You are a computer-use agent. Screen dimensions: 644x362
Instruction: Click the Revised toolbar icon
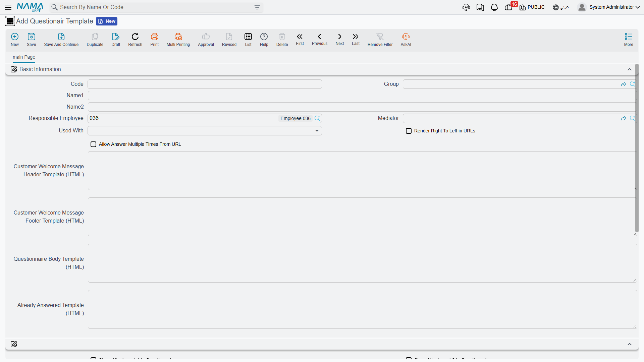point(229,39)
